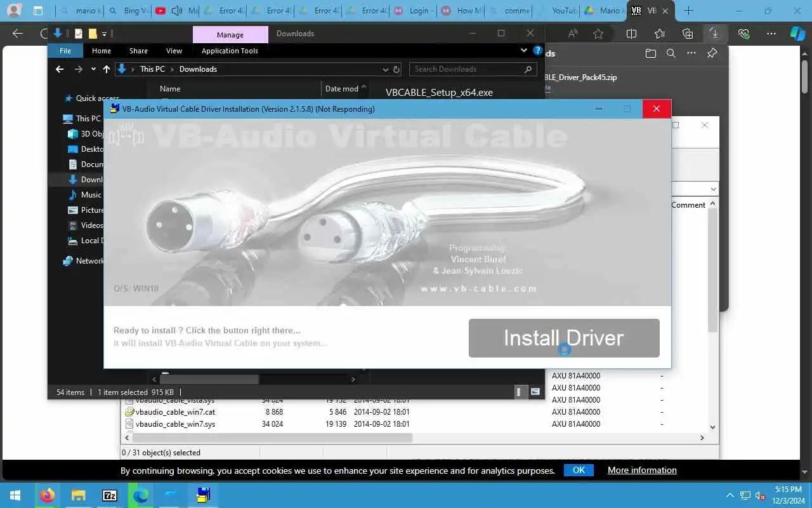Screen dimensions: 812x508
Task: Click the muted volume tray icon
Action: (x=760, y=495)
